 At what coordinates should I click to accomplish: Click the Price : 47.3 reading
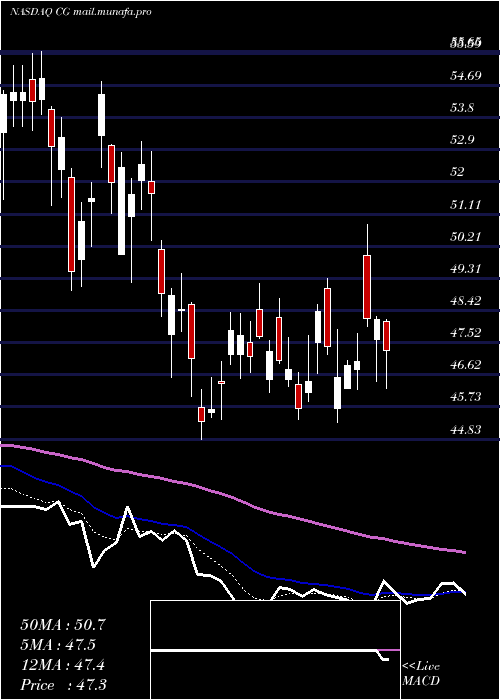63,685
